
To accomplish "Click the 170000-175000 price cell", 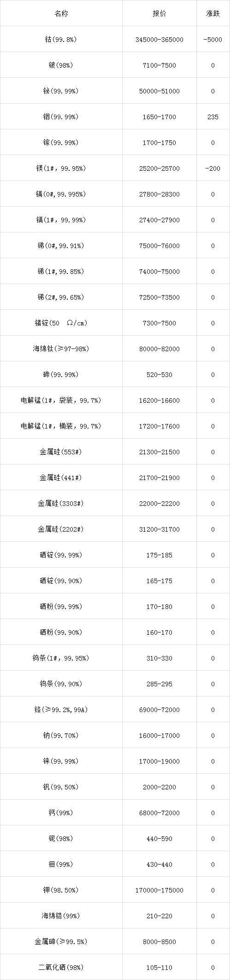I will click(159, 890).
